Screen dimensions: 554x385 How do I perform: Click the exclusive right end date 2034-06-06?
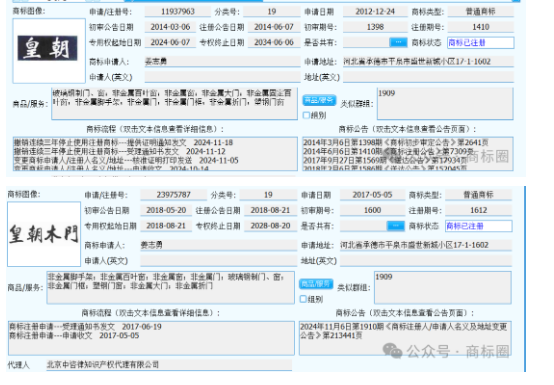274,42
